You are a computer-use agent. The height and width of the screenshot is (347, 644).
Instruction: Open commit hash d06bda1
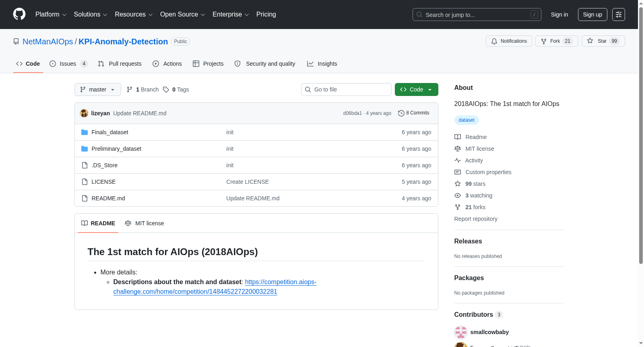pos(353,113)
